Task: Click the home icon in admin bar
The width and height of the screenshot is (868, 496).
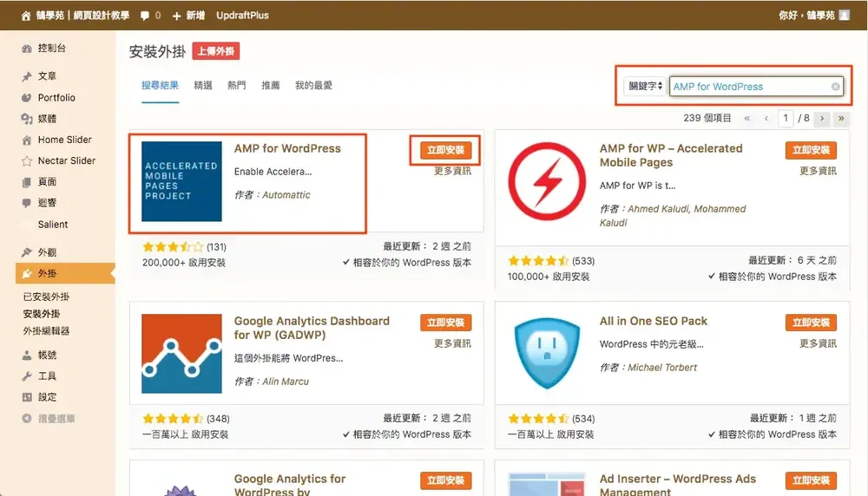Action: coord(26,16)
